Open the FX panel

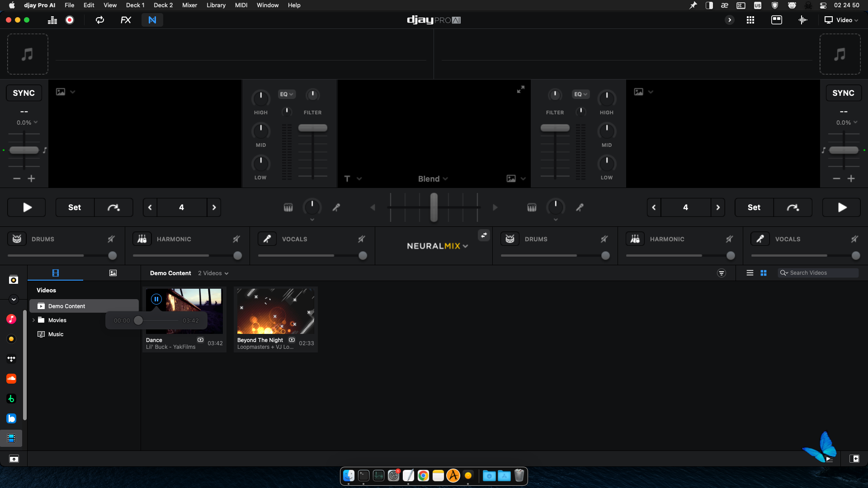coord(126,20)
